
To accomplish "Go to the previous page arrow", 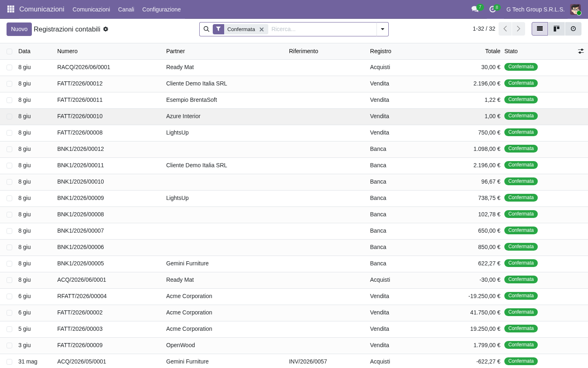I will click(x=505, y=29).
